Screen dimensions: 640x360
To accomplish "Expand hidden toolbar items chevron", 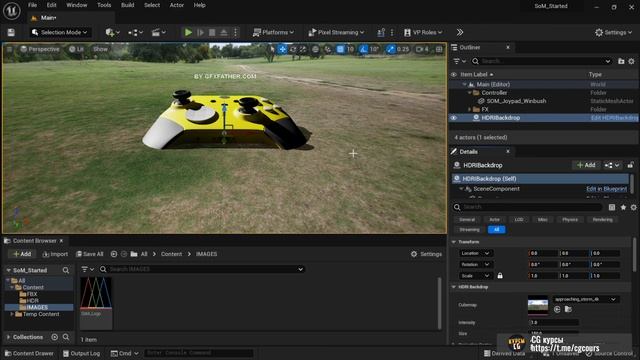I will coord(460,32).
